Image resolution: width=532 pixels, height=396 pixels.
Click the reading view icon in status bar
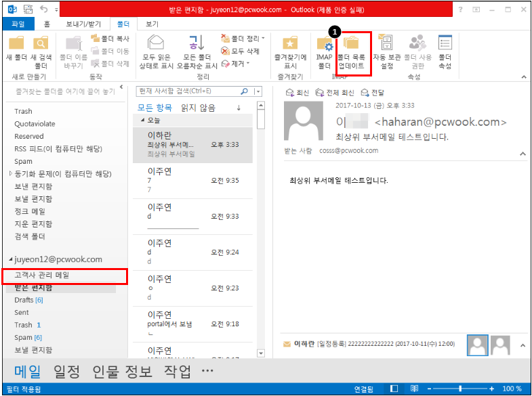coord(414,389)
